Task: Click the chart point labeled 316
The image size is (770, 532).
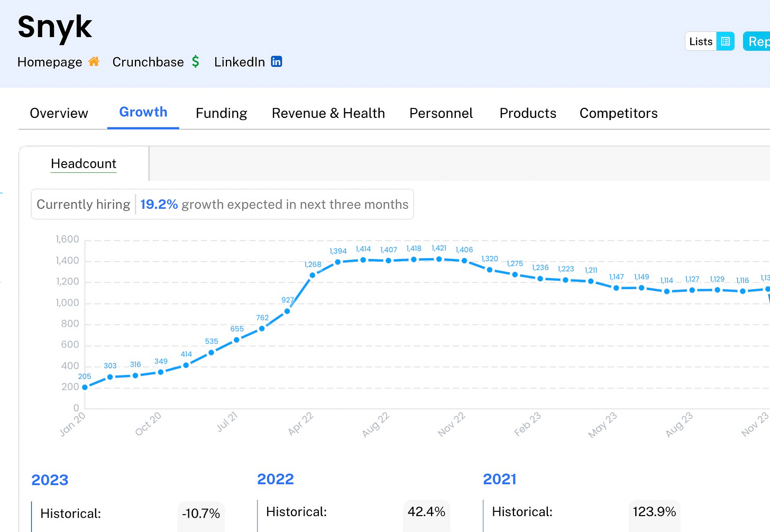Action: click(135, 375)
